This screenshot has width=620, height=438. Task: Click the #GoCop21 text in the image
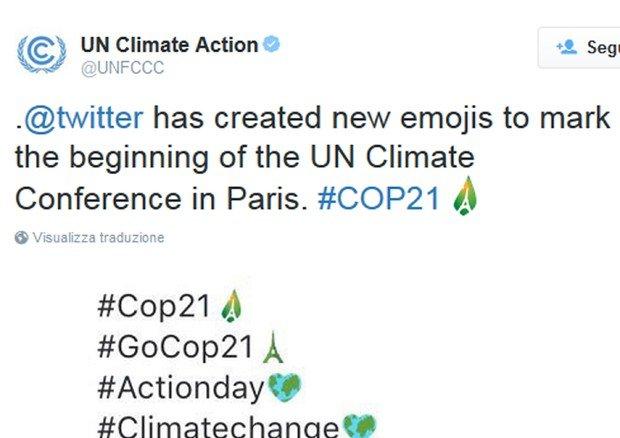point(175,347)
